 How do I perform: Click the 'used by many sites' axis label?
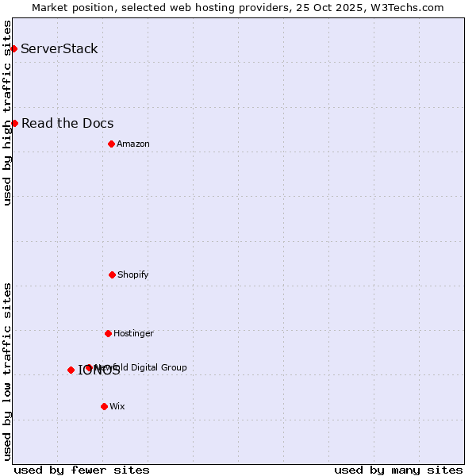tap(398, 470)
